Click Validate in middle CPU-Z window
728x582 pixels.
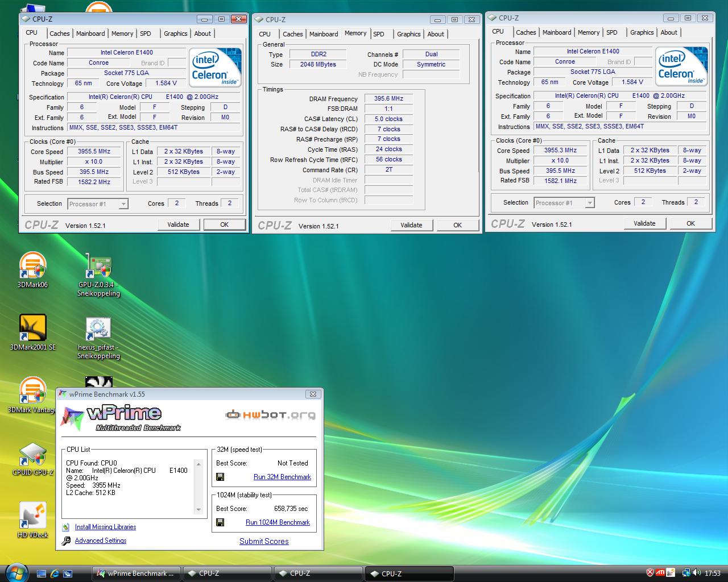(x=411, y=225)
